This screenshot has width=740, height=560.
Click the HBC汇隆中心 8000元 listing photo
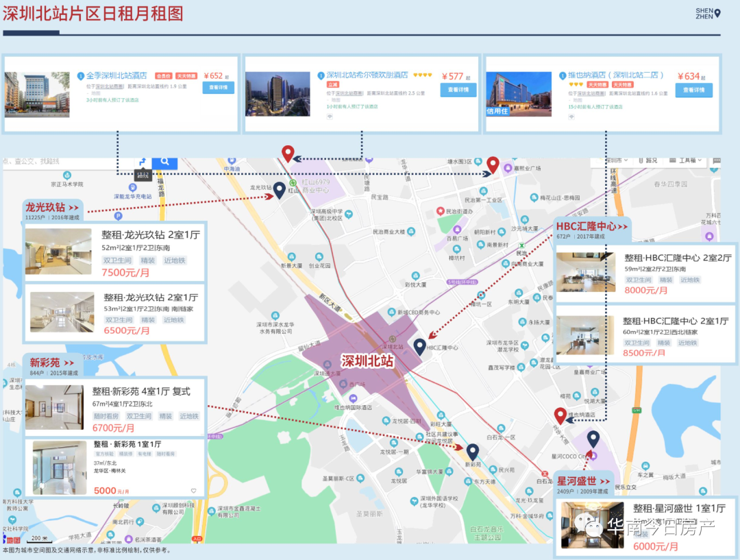coord(586,272)
